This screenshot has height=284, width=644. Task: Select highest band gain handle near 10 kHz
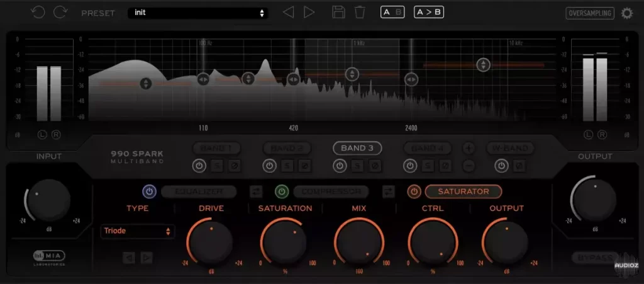click(x=484, y=64)
